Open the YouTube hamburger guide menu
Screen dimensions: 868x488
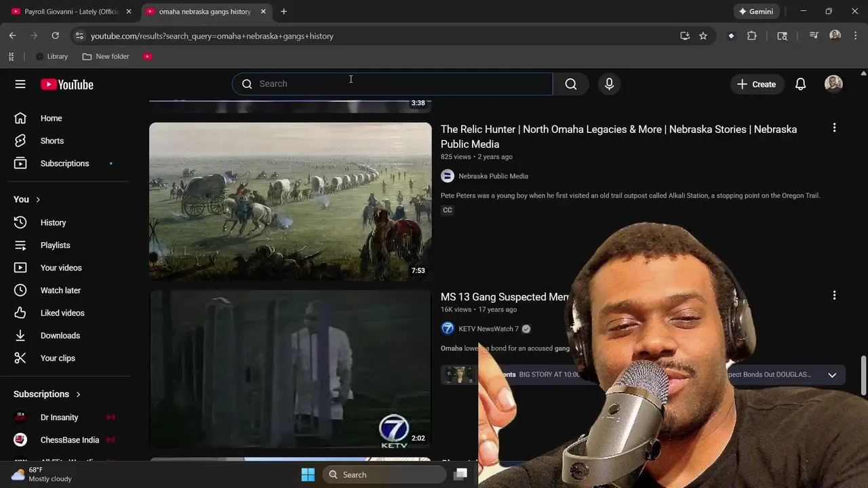(20, 84)
